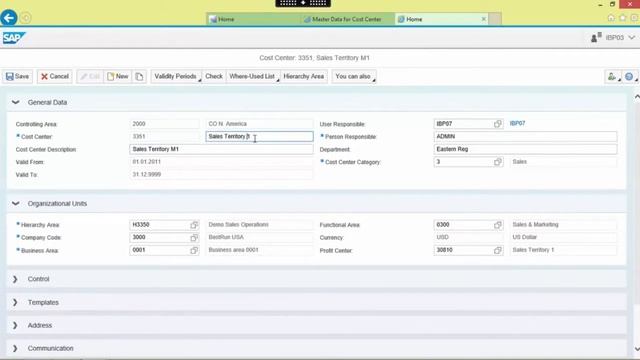The image size is (640, 360).
Task: Switch to Master Data for Cost Center tab
Action: coord(347,19)
